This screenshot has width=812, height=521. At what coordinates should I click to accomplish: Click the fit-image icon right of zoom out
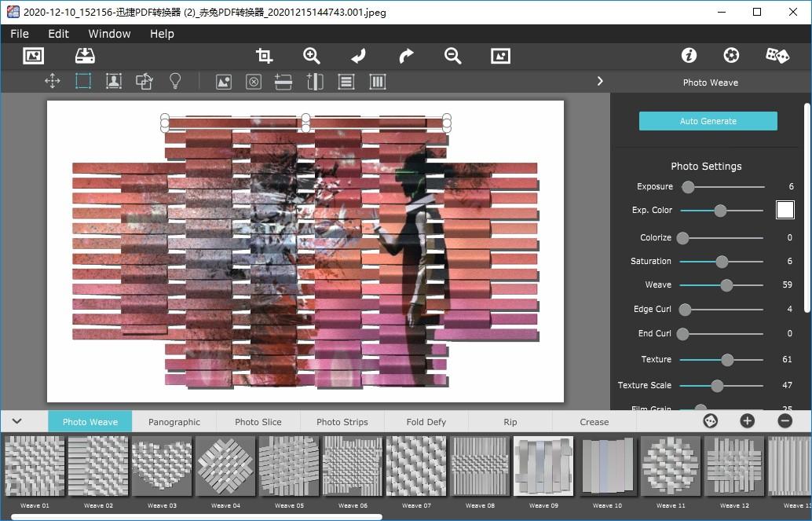[x=500, y=56]
